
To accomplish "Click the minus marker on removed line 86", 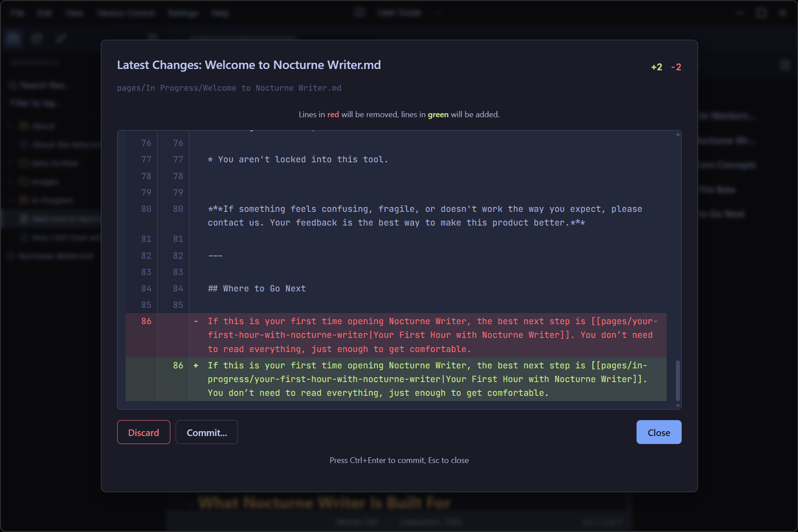I will [x=196, y=321].
